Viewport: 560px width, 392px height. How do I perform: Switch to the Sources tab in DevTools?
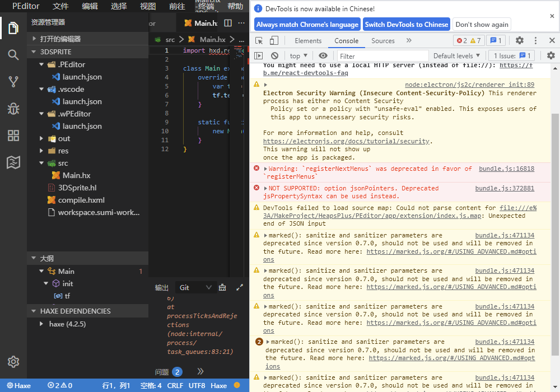[382, 40]
